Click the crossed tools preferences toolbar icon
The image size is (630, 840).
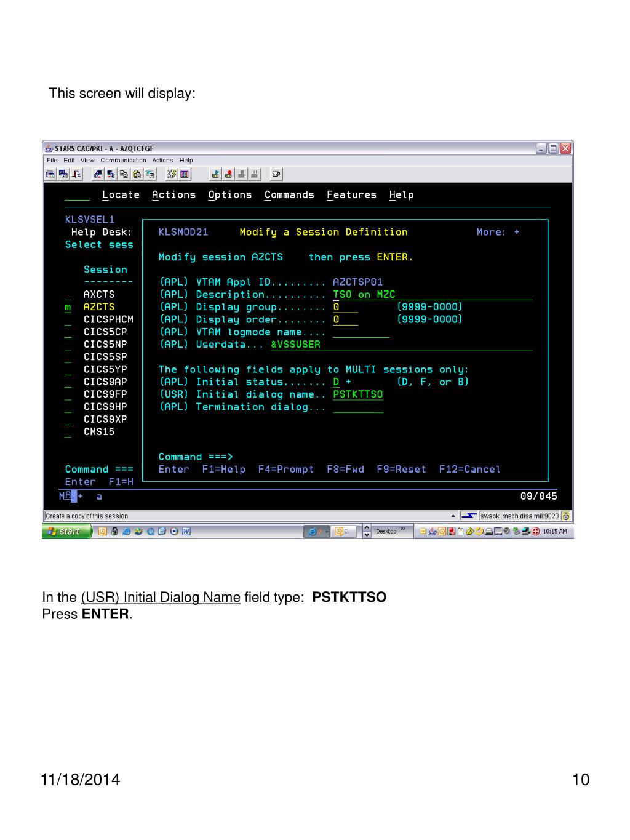coord(172,175)
